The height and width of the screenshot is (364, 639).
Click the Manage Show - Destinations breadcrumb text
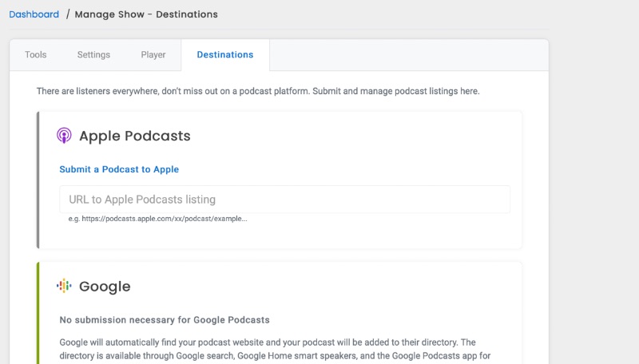(x=146, y=14)
